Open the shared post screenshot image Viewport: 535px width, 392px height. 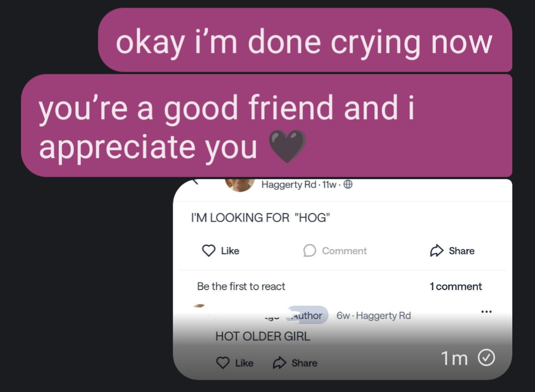[x=342, y=279]
